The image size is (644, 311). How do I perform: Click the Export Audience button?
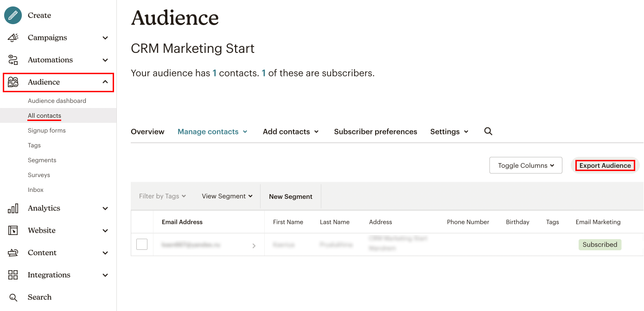coord(605,165)
